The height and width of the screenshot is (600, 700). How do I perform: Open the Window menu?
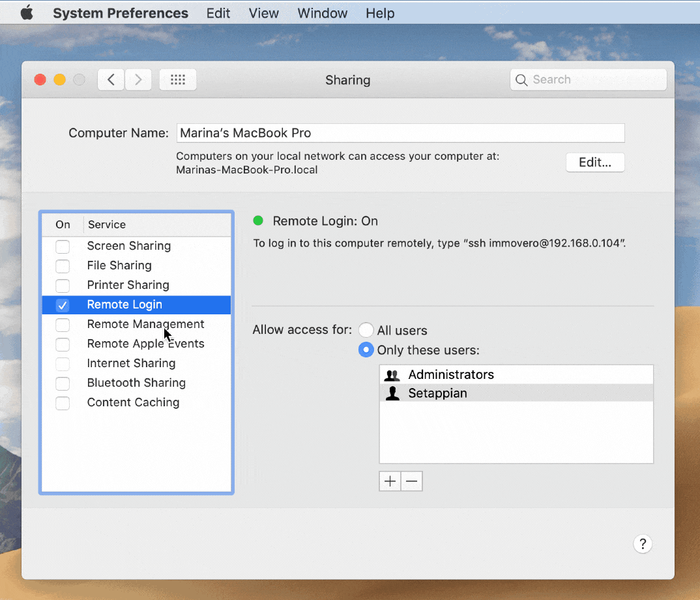(322, 13)
